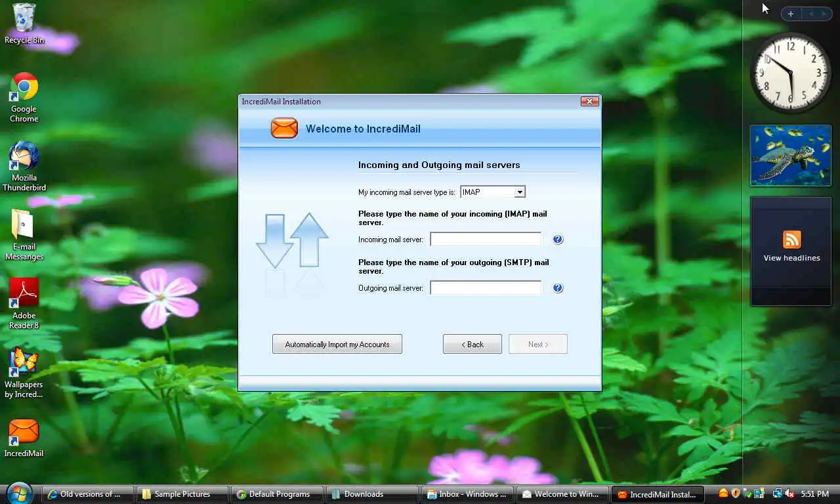Click the analog clock gadget
The height and width of the screenshot is (504, 840).
pyautogui.click(x=791, y=72)
